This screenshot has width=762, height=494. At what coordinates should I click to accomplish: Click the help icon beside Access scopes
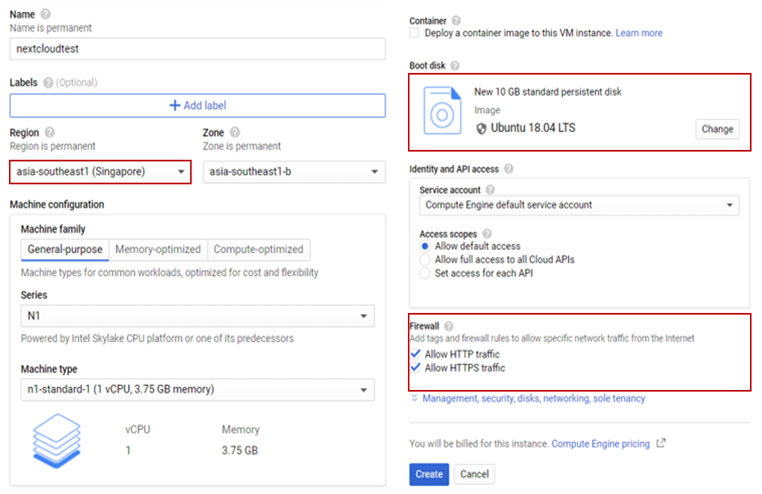pyautogui.click(x=487, y=233)
